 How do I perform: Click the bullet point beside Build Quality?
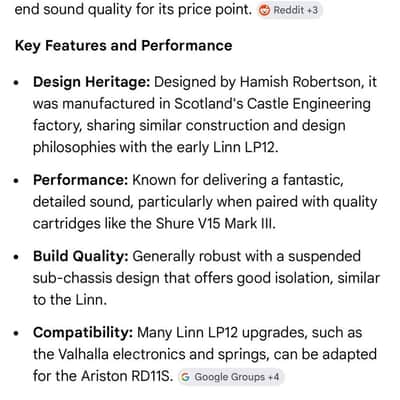click(17, 257)
